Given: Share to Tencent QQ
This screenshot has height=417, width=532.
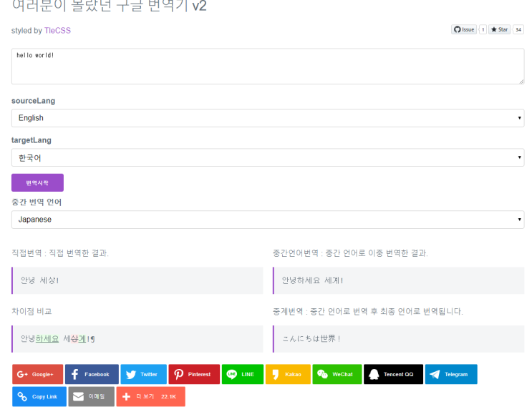Looking at the screenshot, I should (394, 374).
